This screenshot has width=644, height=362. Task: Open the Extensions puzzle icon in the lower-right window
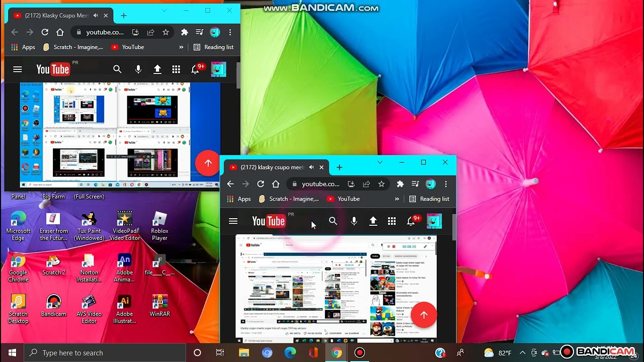point(400,184)
